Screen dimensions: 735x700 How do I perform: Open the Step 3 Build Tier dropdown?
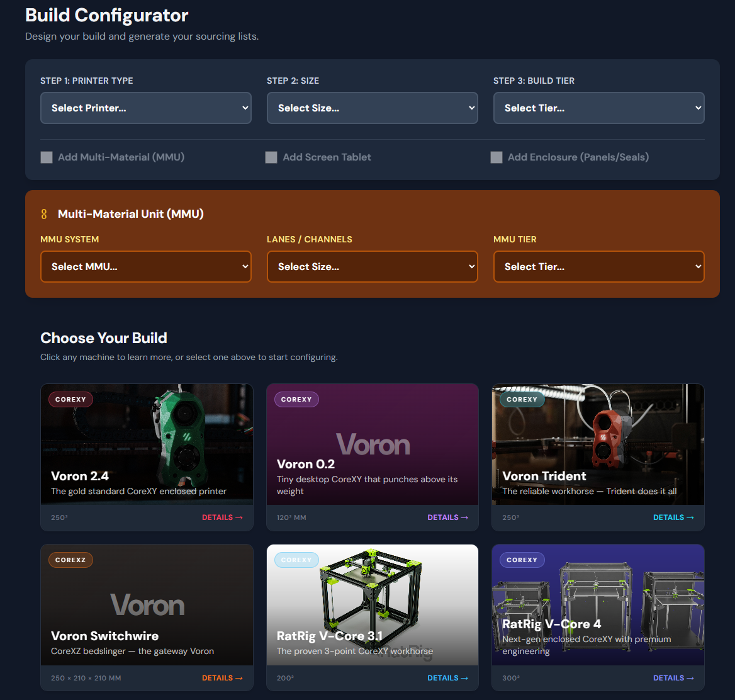point(598,108)
